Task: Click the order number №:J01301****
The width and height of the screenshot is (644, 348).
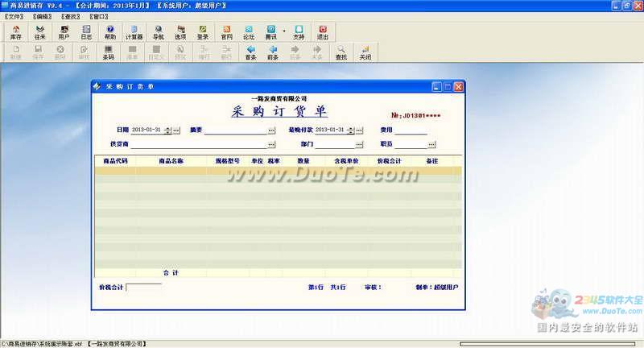Action: click(x=415, y=115)
